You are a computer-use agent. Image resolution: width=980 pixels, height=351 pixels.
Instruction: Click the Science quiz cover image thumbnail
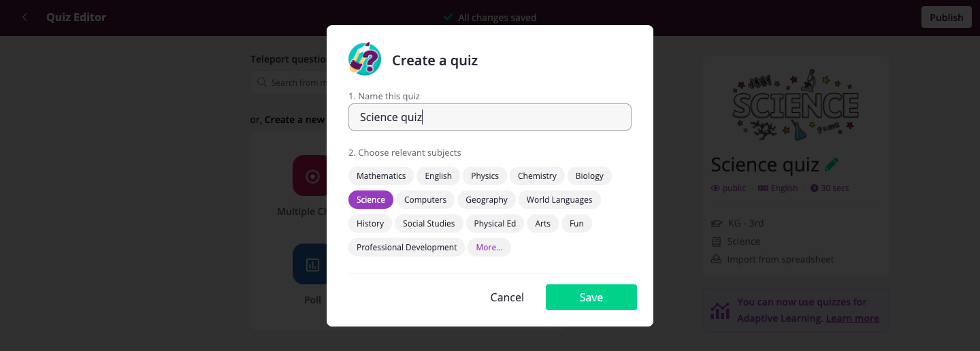(796, 104)
